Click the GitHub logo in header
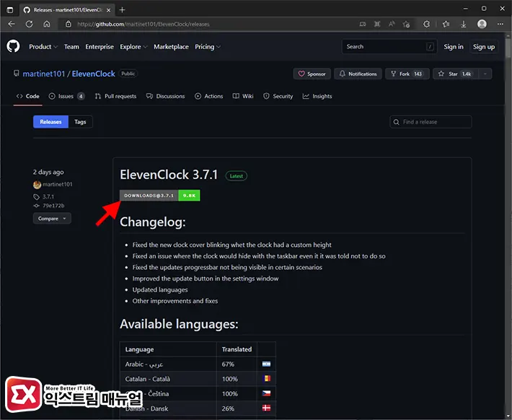 [x=13, y=47]
